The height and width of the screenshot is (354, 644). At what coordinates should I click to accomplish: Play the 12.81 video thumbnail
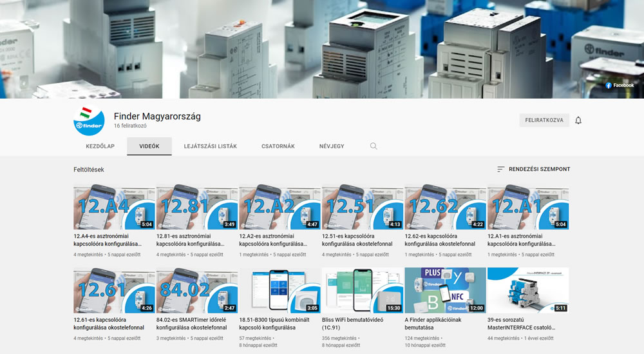click(x=196, y=207)
